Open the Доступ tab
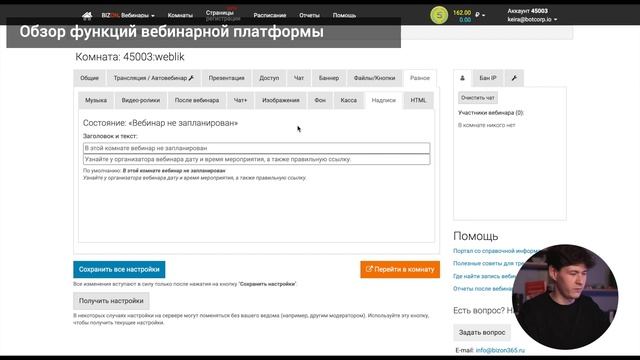Image resolution: width=640 pixels, height=360 pixels. [x=269, y=78]
